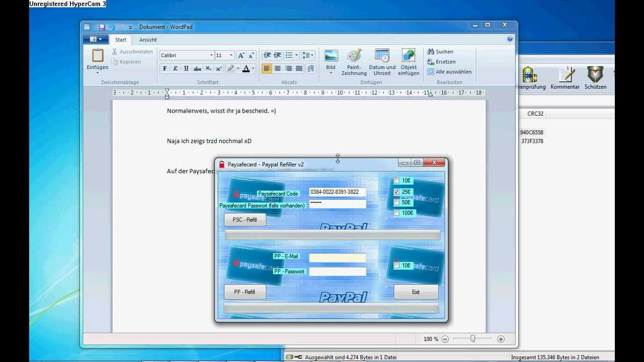Insert a Paint-Zeichnung drawing
The width and height of the screenshot is (644, 362).
click(x=354, y=62)
